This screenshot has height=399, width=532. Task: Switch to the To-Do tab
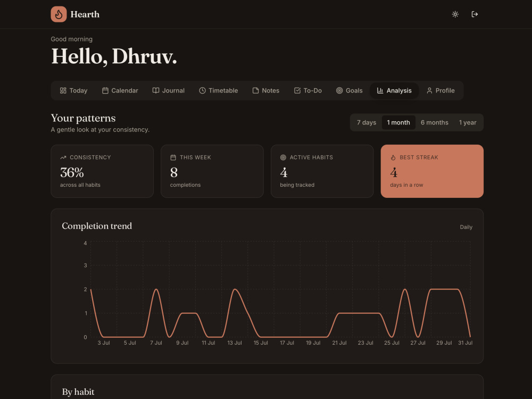[x=307, y=90]
